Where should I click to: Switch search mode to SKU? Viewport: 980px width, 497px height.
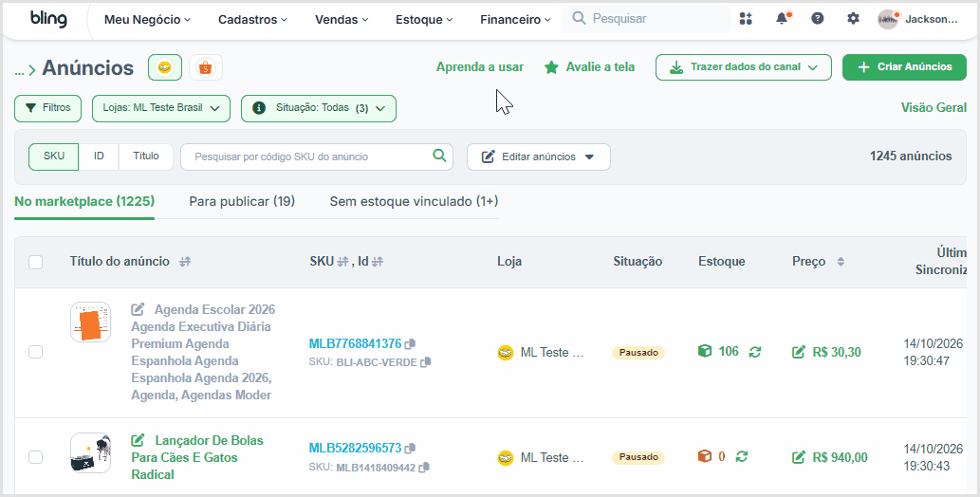[54, 156]
